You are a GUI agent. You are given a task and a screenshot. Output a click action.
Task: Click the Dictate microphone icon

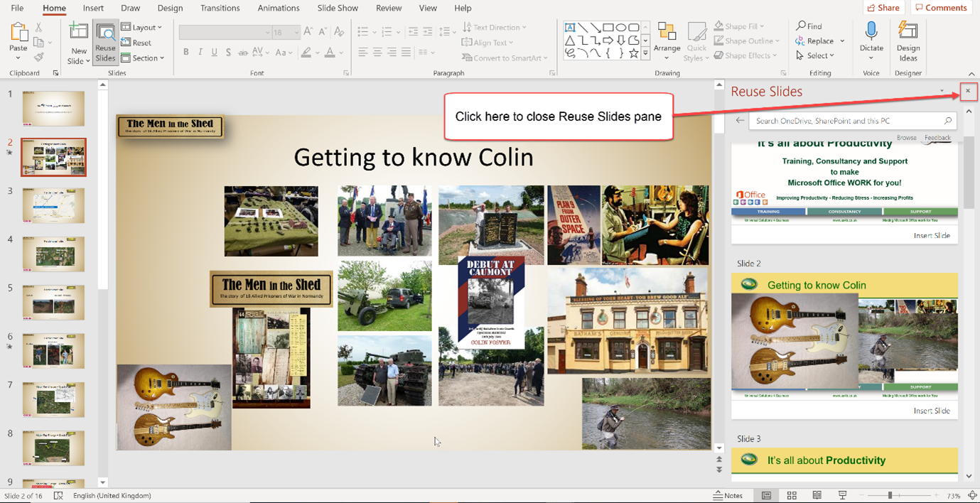coord(871,32)
